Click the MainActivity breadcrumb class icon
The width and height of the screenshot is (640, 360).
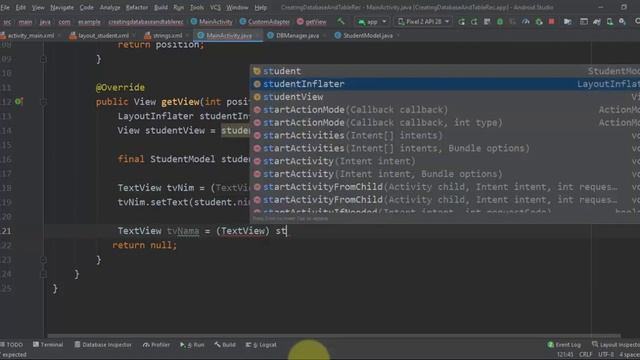click(x=194, y=22)
